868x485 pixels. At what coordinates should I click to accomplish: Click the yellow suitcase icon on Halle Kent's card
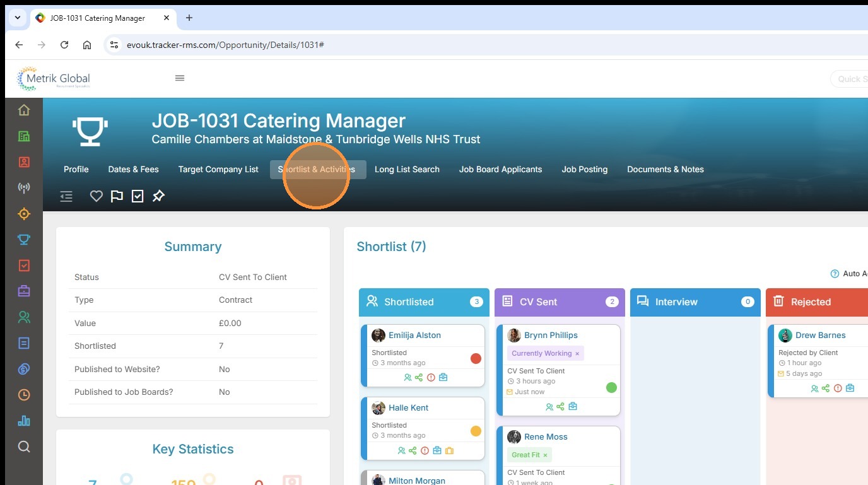pos(449,450)
